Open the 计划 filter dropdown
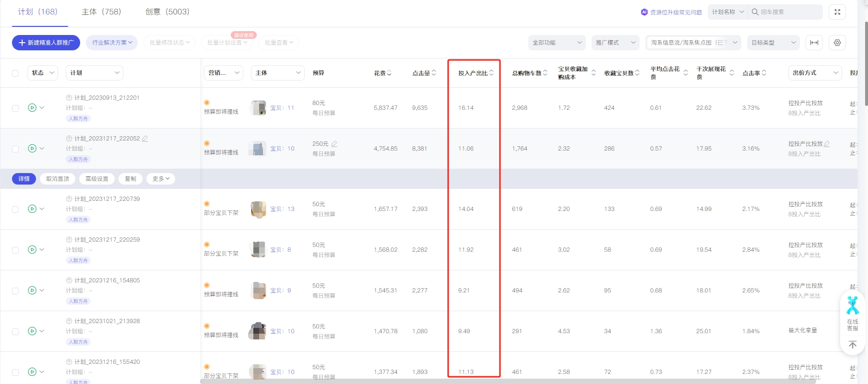868x384 pixels. click(x=95, y=73)
